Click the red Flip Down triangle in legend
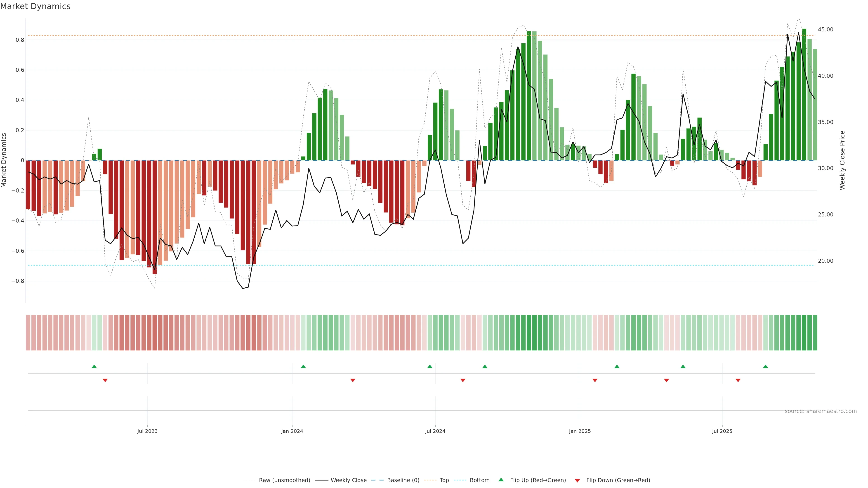 577,481
